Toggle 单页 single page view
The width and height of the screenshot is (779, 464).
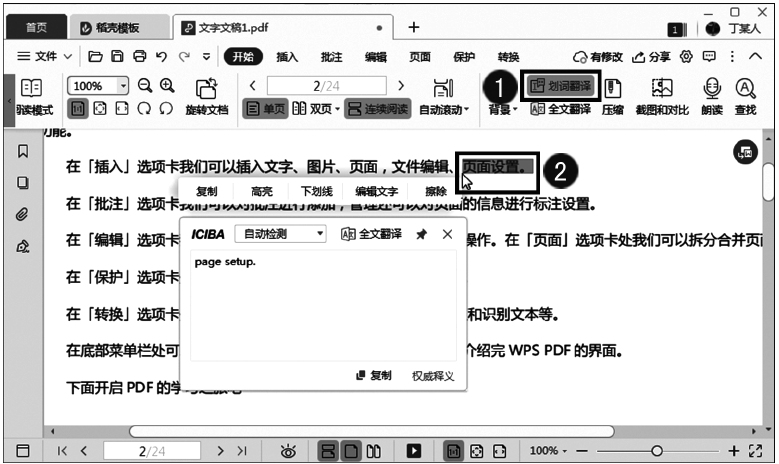click(265, 109)
